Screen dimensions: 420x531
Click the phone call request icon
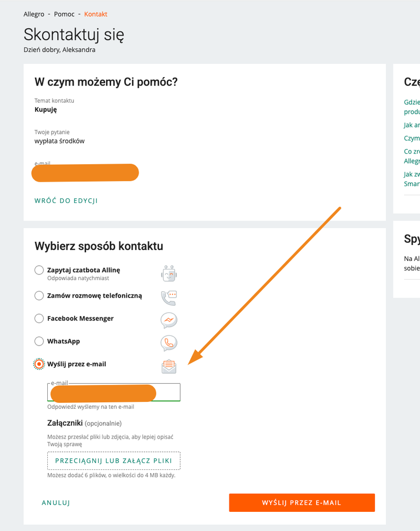point(169,298)
